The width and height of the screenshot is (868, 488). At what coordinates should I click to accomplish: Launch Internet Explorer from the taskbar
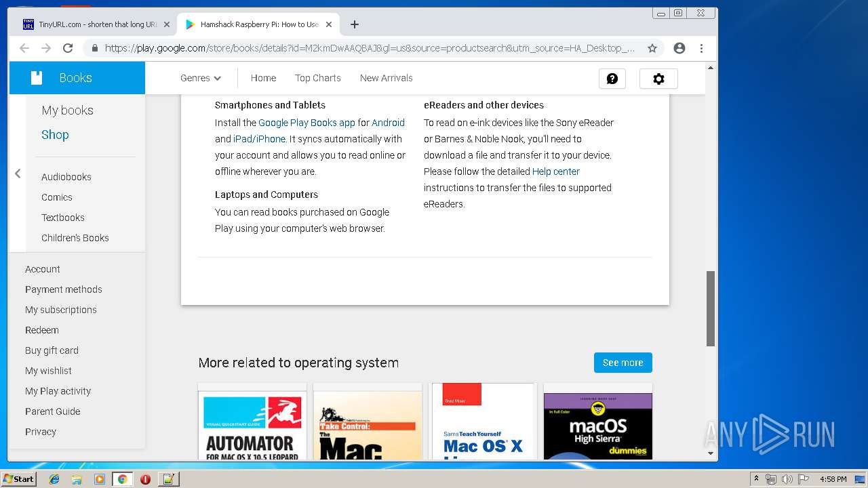(54, 479)
